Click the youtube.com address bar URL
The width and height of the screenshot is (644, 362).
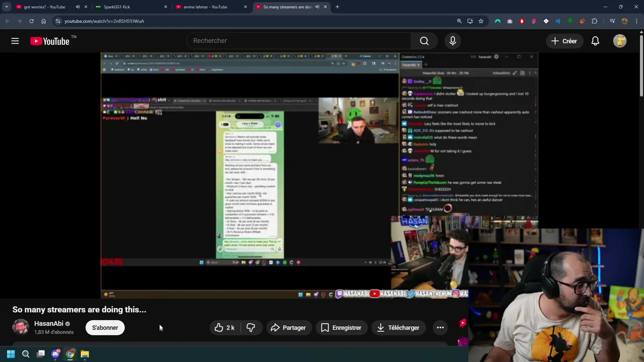point(104,21)
